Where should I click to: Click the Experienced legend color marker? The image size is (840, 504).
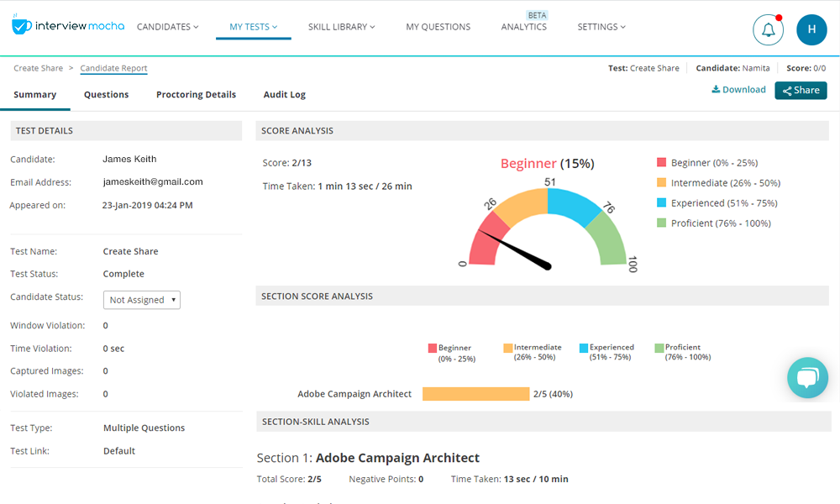coord(660,202)
